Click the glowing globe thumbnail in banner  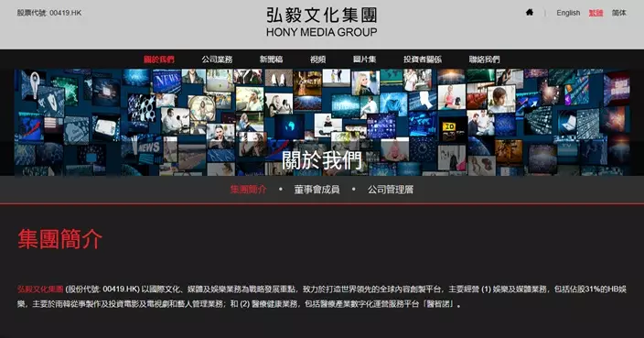[290, 125]
